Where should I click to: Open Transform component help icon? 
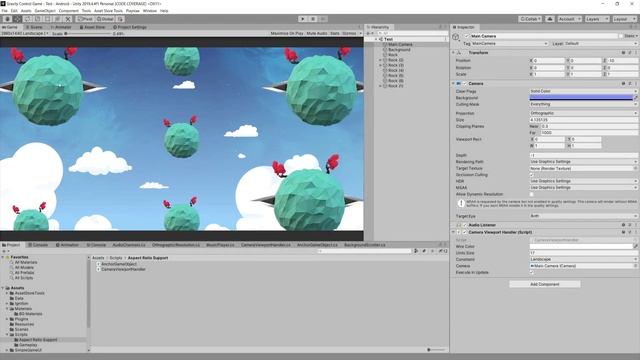(x=623, y=53)
